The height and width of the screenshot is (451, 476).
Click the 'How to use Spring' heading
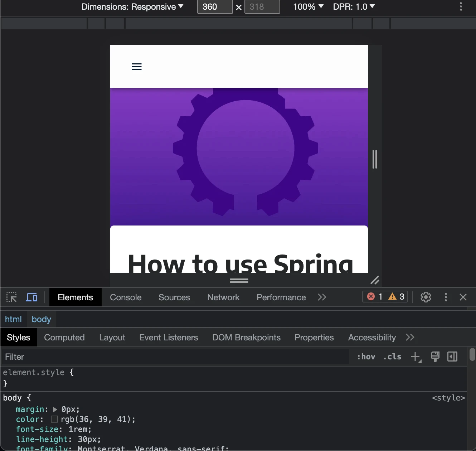pyautogui.click(x=241, y=263)
